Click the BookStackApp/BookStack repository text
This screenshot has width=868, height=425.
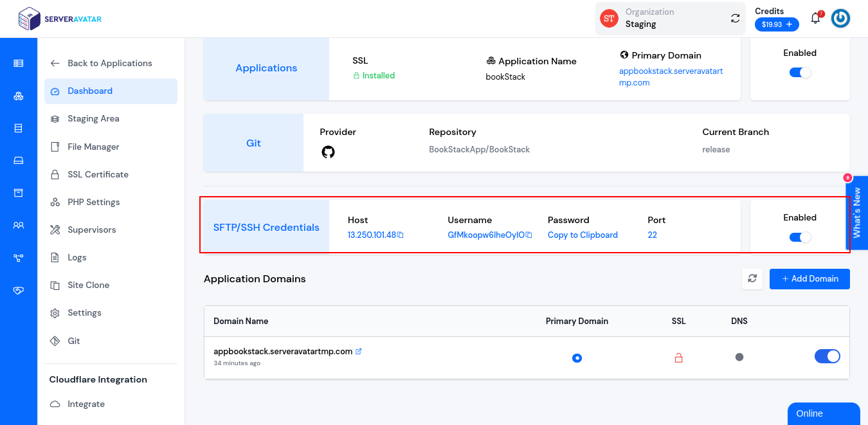point(480,149)
